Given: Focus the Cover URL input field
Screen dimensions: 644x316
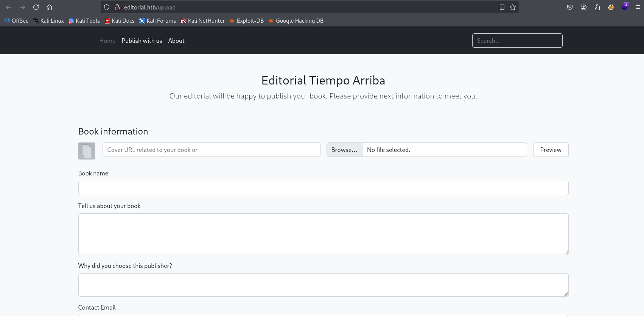Looking at the screenshot, I should coord(212,150).
